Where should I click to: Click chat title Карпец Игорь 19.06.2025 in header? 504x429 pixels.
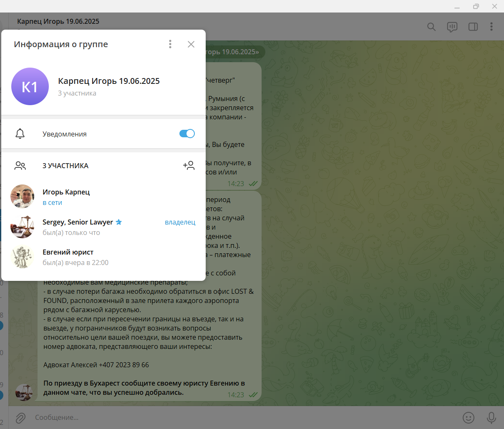(x=58, y=21)
